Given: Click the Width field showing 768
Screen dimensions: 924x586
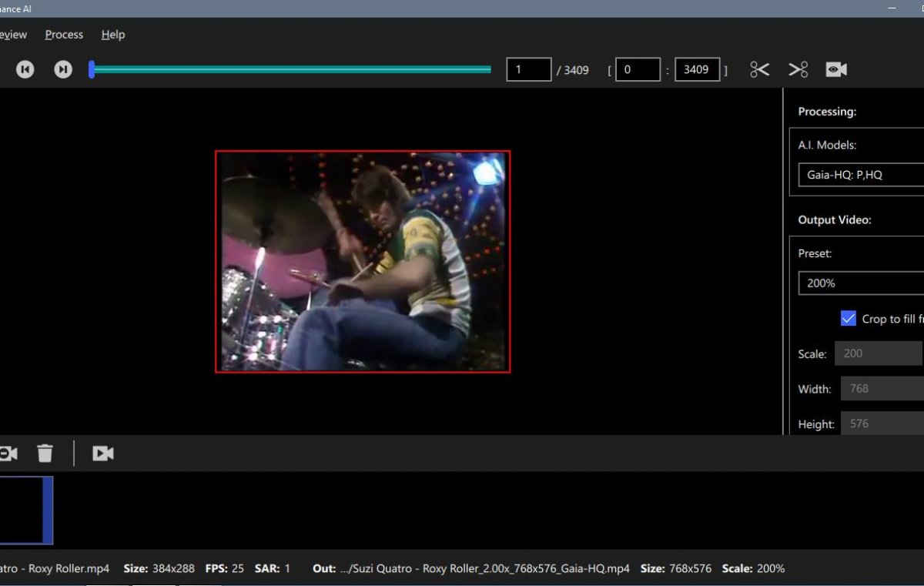Looking at the screenshot, I should pyautogui.click(x=882, y=389).
